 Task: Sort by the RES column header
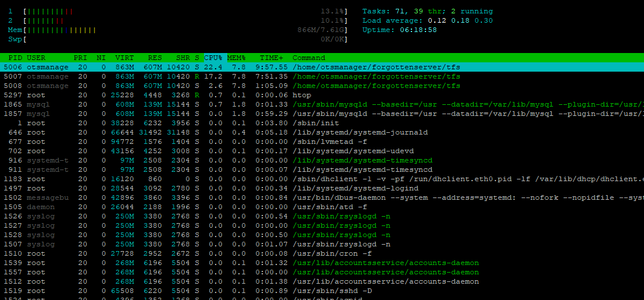[x=155, y=58]
